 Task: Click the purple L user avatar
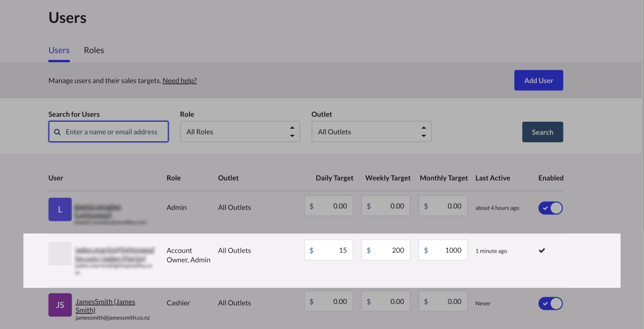(x=60, y=209)
